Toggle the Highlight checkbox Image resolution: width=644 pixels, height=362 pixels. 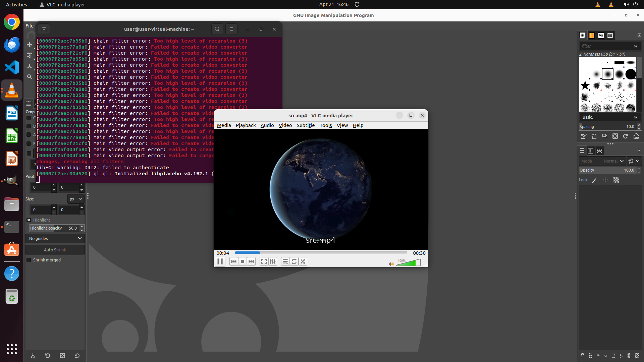(29, 220)
